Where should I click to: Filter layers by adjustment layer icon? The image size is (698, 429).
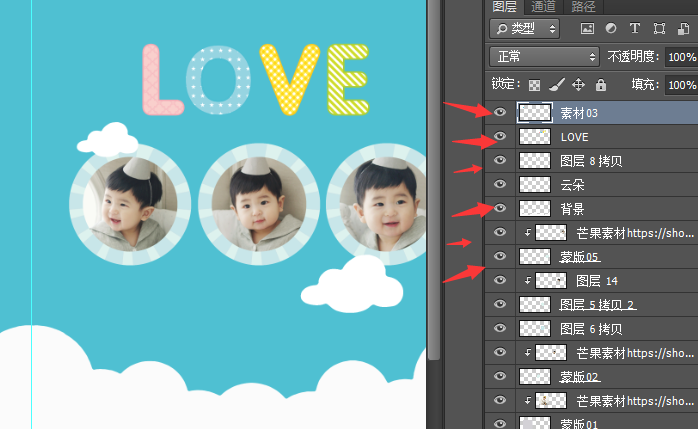click(611, 28)
